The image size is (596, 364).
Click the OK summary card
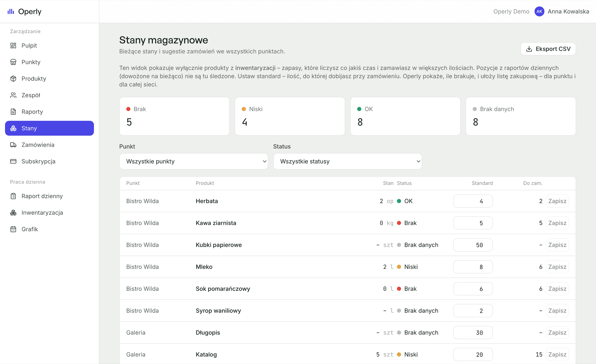405,116
